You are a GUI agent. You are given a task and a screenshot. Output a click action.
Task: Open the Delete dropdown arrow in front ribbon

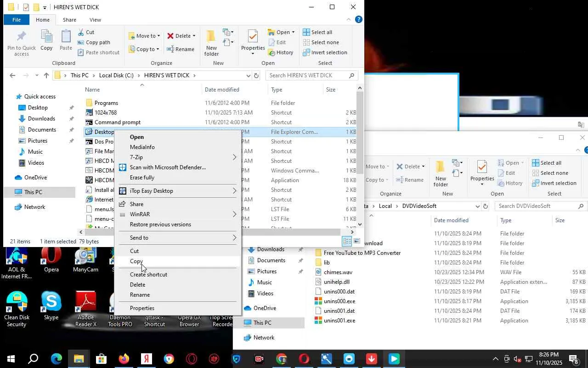[x=194, y=36]
